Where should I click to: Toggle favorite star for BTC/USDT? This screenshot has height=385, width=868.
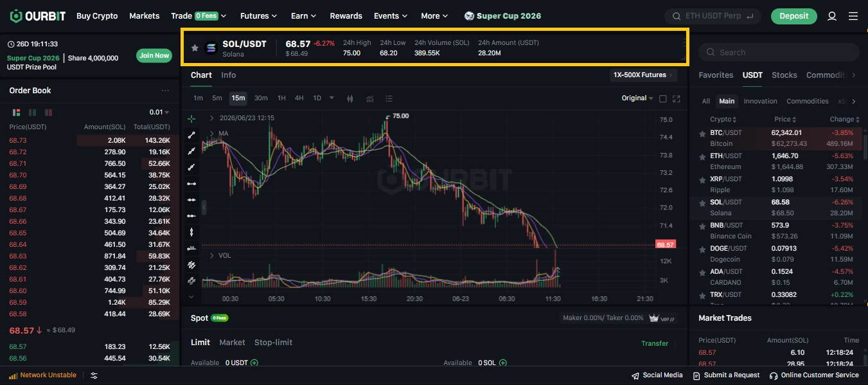(x=703, y=133)
